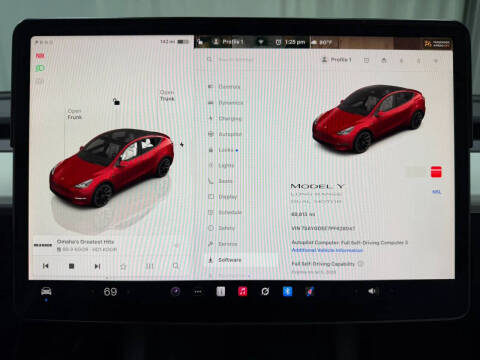
Task: Open the media equalizer icon
Action: pos(150,266)
